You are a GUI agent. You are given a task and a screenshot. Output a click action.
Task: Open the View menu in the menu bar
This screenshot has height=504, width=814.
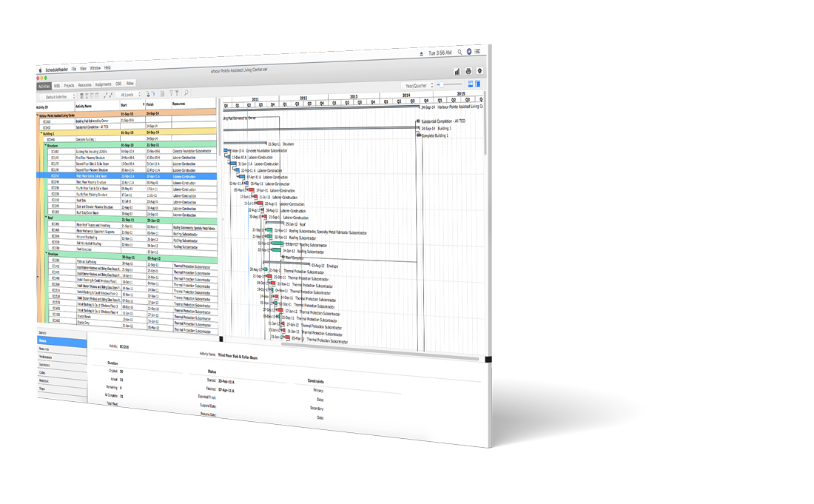click(83, 66)
